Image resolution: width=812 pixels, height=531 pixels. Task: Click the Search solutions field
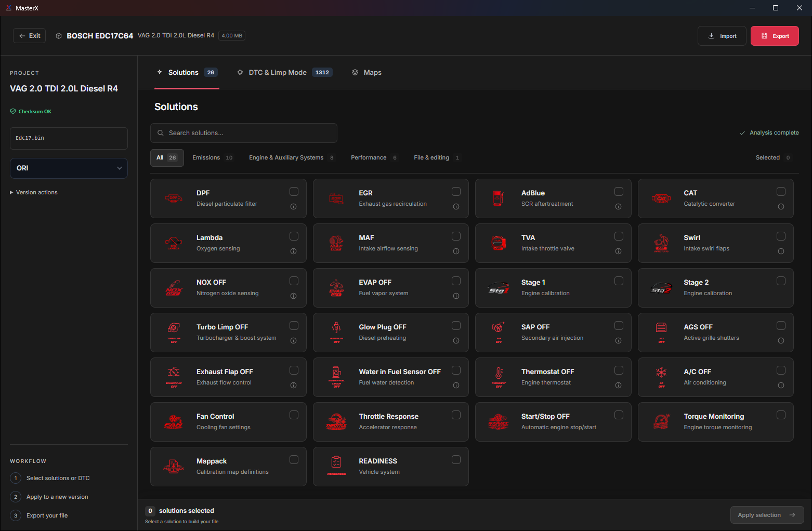pyautogui.click(x=244, y=133)
